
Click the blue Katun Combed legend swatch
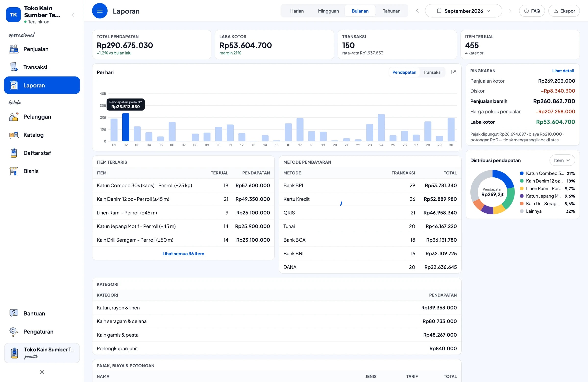(x=522, y=173)
